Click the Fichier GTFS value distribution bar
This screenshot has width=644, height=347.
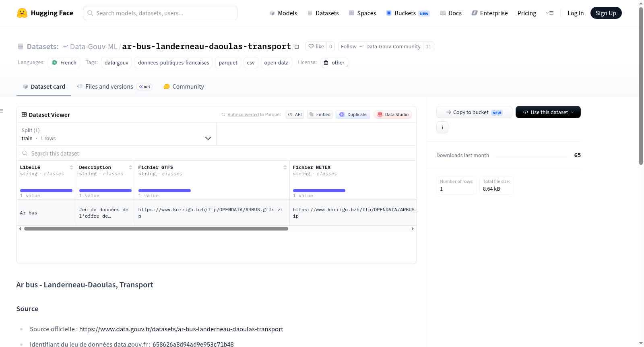pyautogui.click(x=165, y=191)
